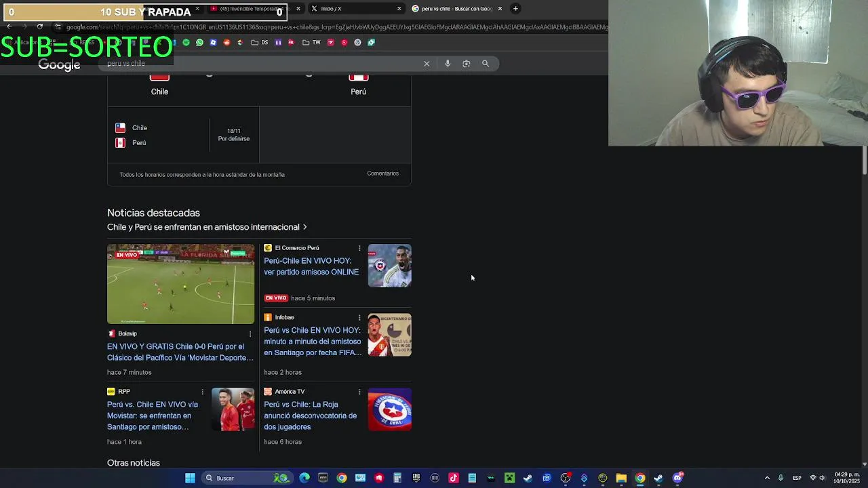Click into the 'peru vs chile' search field
Screen dimensions: 868x488
(261, 64)
